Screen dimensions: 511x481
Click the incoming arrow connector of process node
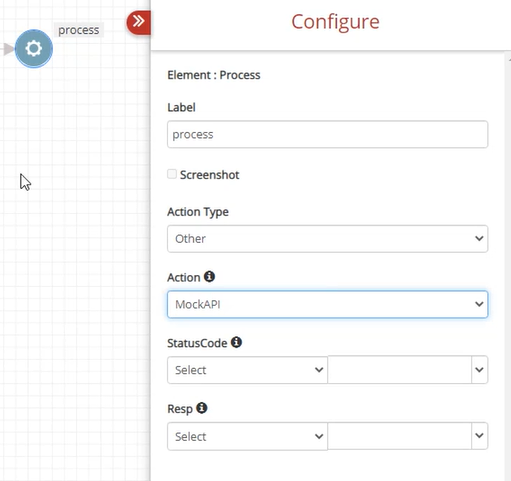coord(8,49)
